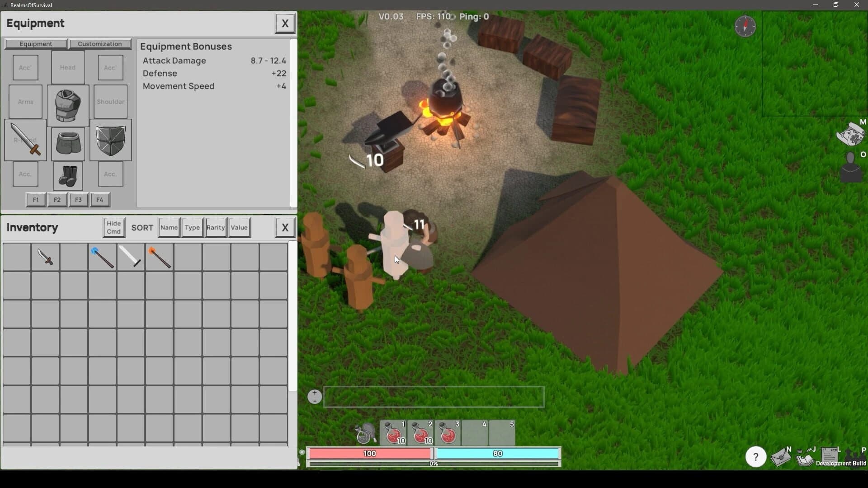Use the health potion in hotbar slot 2
Viewport: 868px width, 488px height.
420,433
